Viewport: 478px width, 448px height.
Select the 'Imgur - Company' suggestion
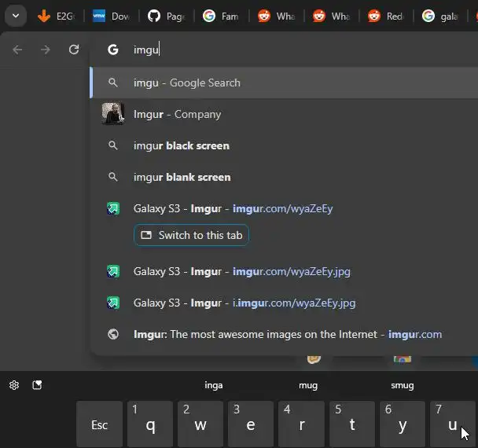(x=284, y=114)
